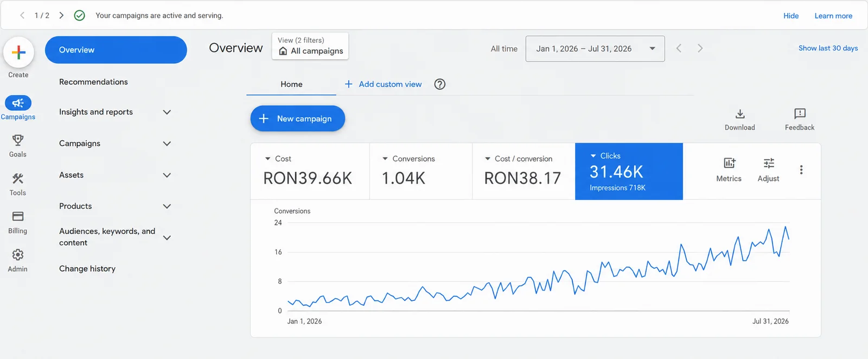Go to previous notification arrow
868x359 pixels.
point(22,15)
